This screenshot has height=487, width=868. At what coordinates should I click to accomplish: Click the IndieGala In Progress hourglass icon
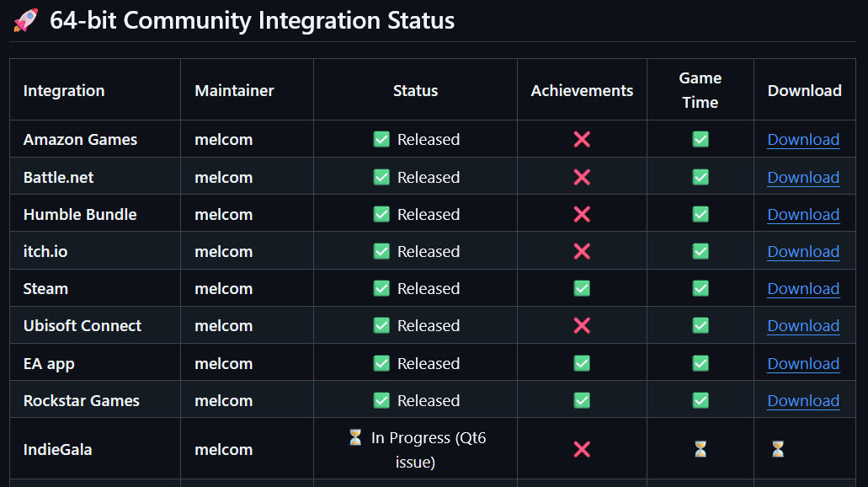click(355, 437)
